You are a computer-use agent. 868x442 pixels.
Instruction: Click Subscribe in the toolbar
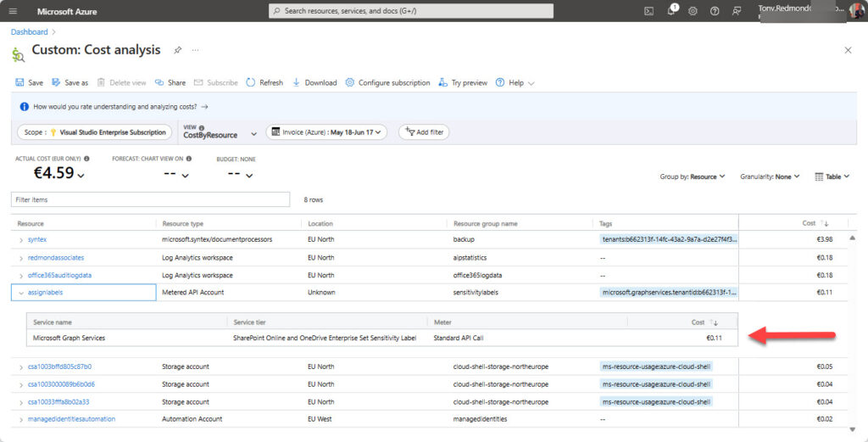tap(216, 82)
